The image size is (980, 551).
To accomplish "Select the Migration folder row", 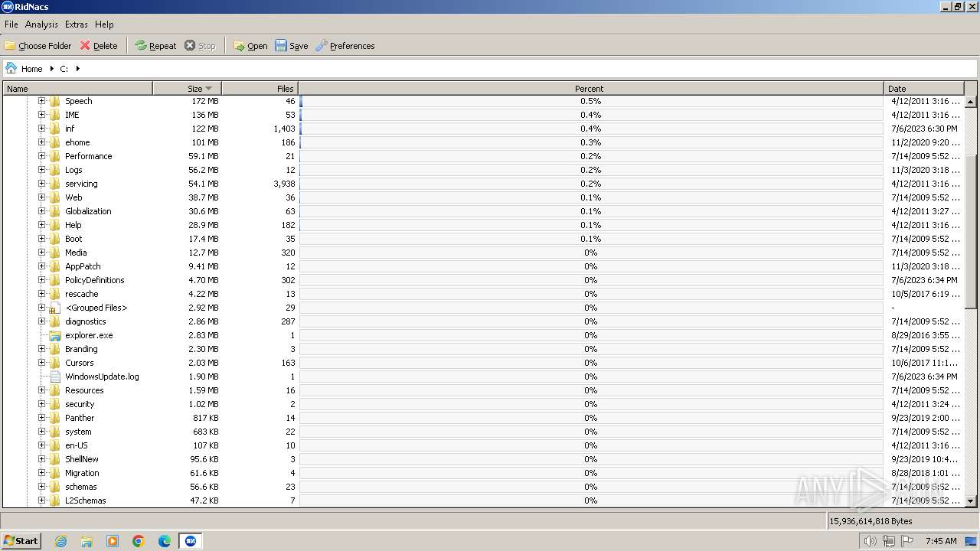I will click(x=484, y=473).
